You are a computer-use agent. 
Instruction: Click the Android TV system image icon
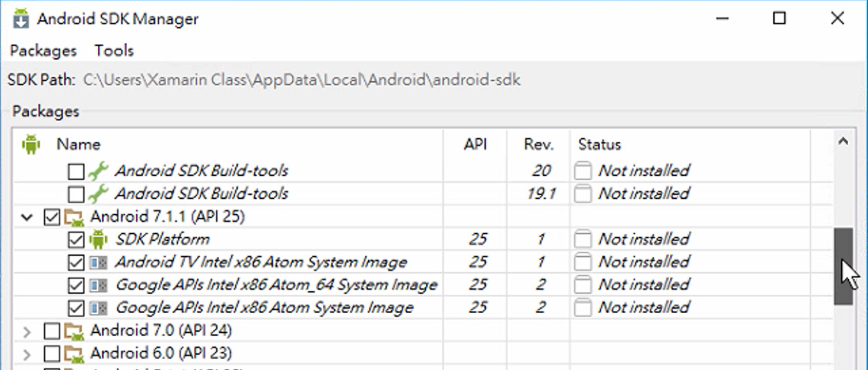pyautogui.click(x=98, y=263)
